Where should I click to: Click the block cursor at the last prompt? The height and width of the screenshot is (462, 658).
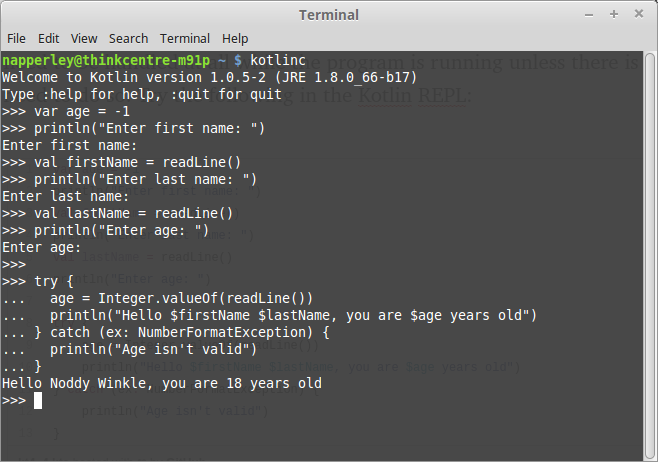38,400
